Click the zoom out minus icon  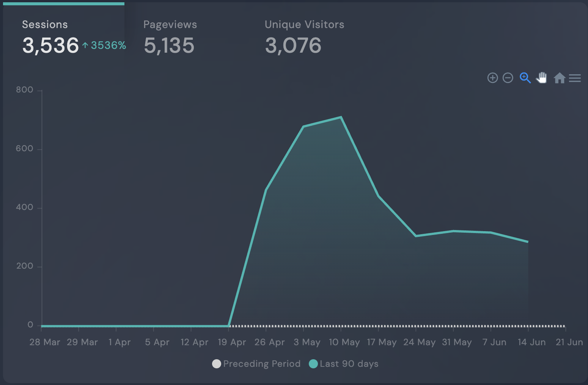[x=508, y=78]
